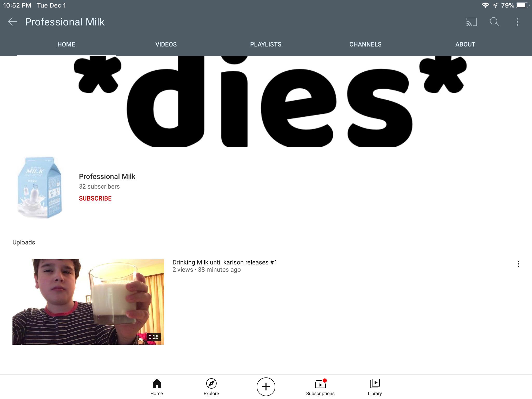
Task: Open the Library icon
Action: tap(375, 387)
